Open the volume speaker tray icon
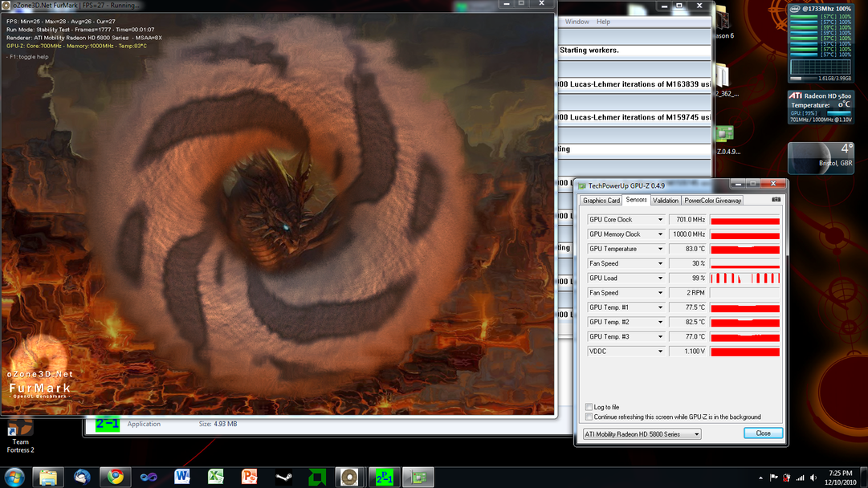The height and width of the screenshot is (488, 868). (813, 478)
